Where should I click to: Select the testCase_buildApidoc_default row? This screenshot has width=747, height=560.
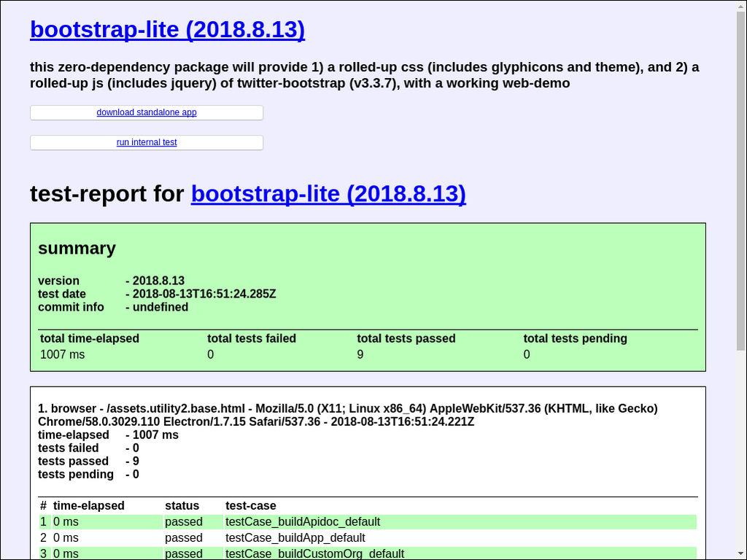click(303, 521)
